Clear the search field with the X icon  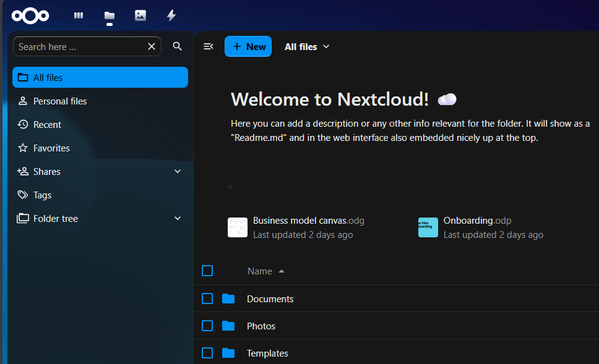click(x=152, y=46)
